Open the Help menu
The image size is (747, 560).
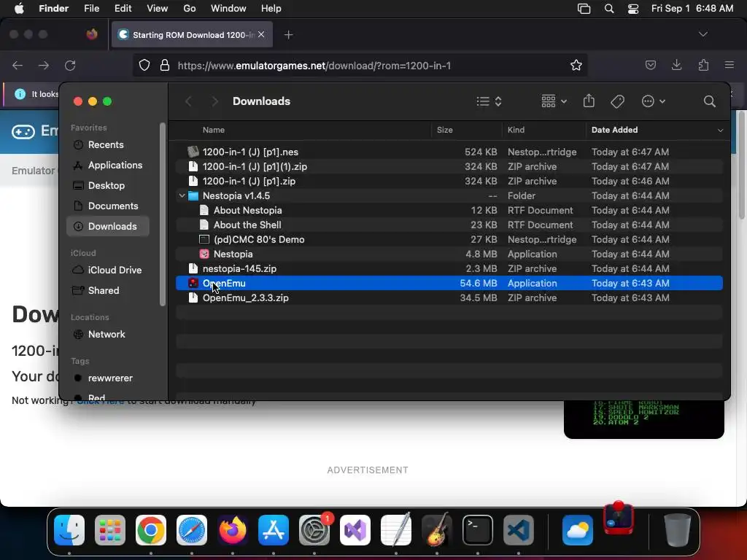271,9
